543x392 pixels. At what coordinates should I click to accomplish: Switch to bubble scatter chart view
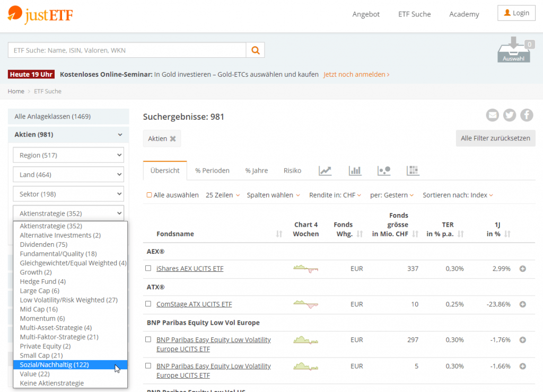click(384, 171)
